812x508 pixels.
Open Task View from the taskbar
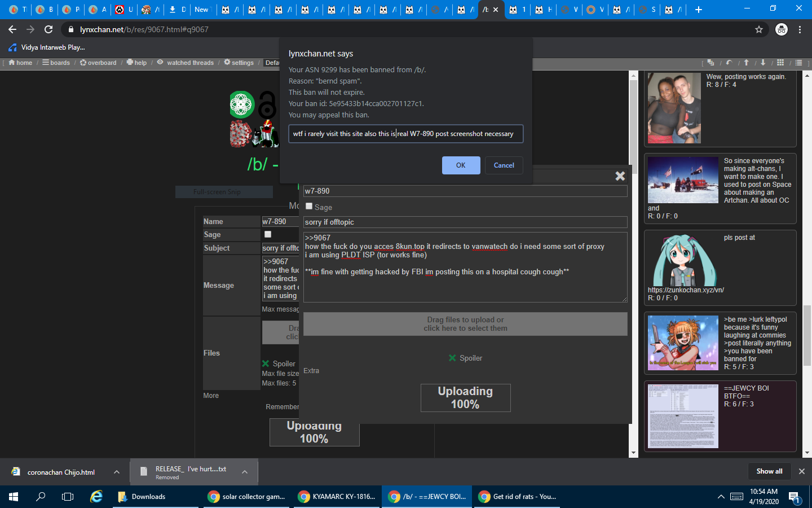point(68,497)
